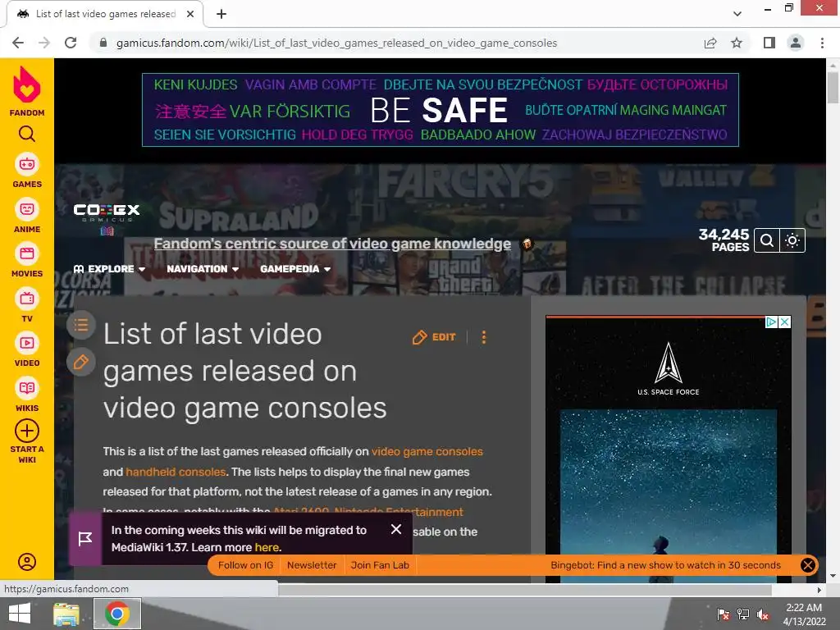Go back in the browser
Image resolution: width=840 pixels, height=630 pixels.
point(18,43)
